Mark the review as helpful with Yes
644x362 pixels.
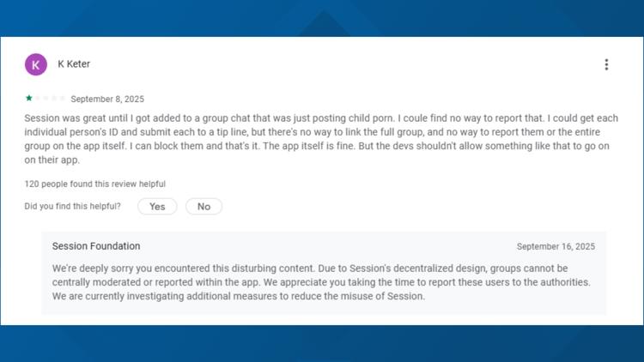[x=157, y=207]
